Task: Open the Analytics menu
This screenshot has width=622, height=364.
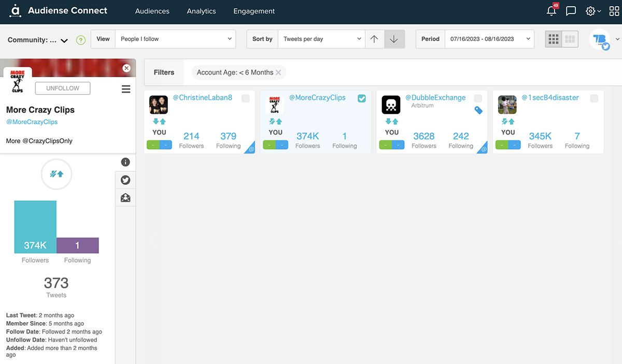Action: coord(201,11)
